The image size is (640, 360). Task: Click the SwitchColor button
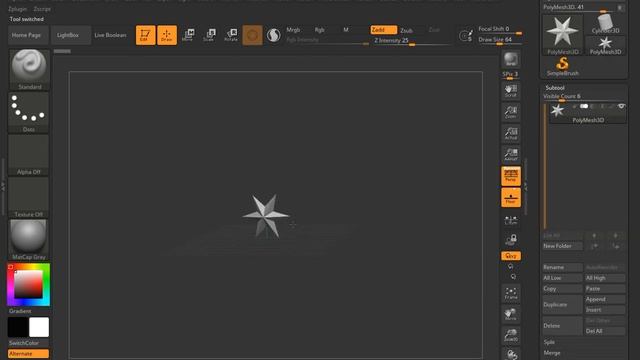coord(24,343)
